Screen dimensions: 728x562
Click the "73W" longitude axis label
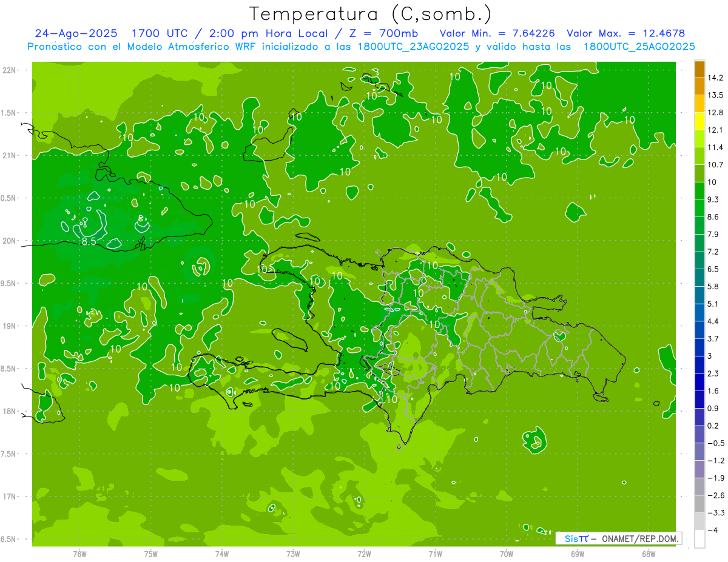point(293,554)
